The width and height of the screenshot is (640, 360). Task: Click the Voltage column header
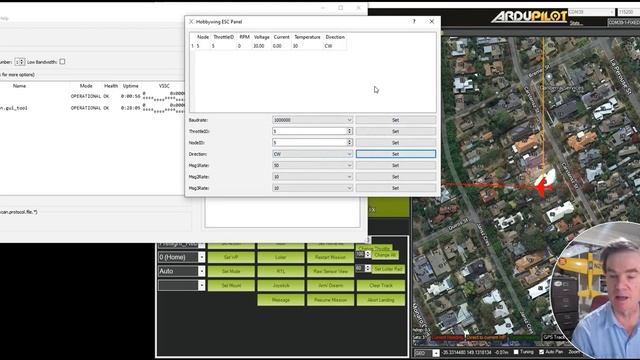(262, 37)
